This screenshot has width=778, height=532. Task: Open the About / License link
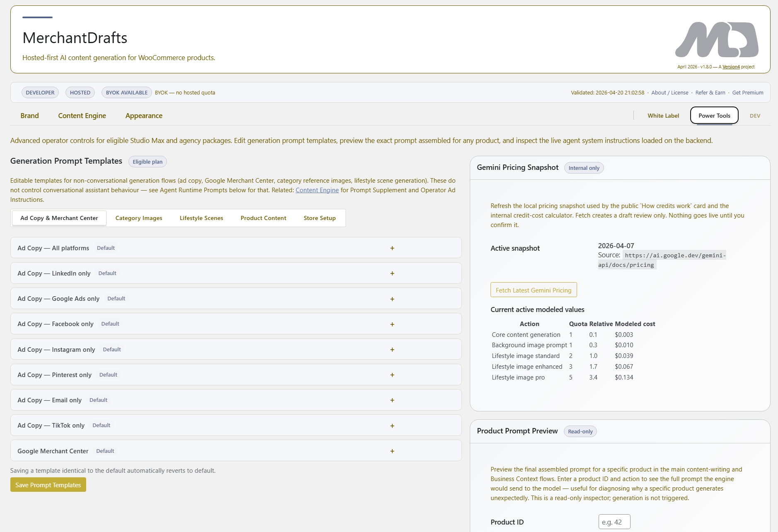tap(669, 92)
